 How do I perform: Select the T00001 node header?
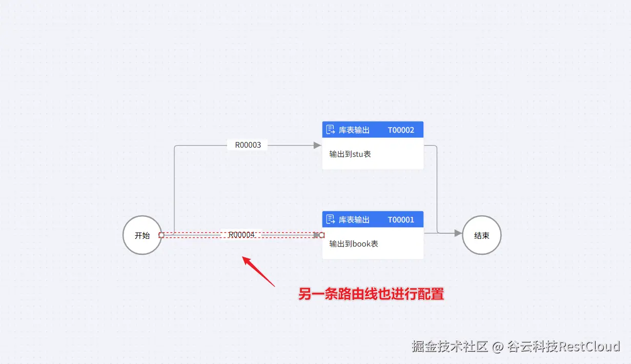373,219
